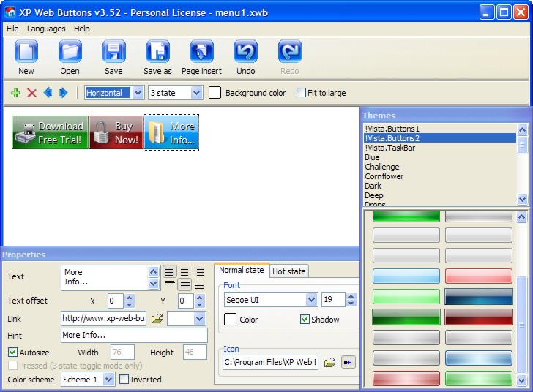Click the Undo toolbar icon
The height and width of the screenshot is (392, 533).
(x=246, y=53)
